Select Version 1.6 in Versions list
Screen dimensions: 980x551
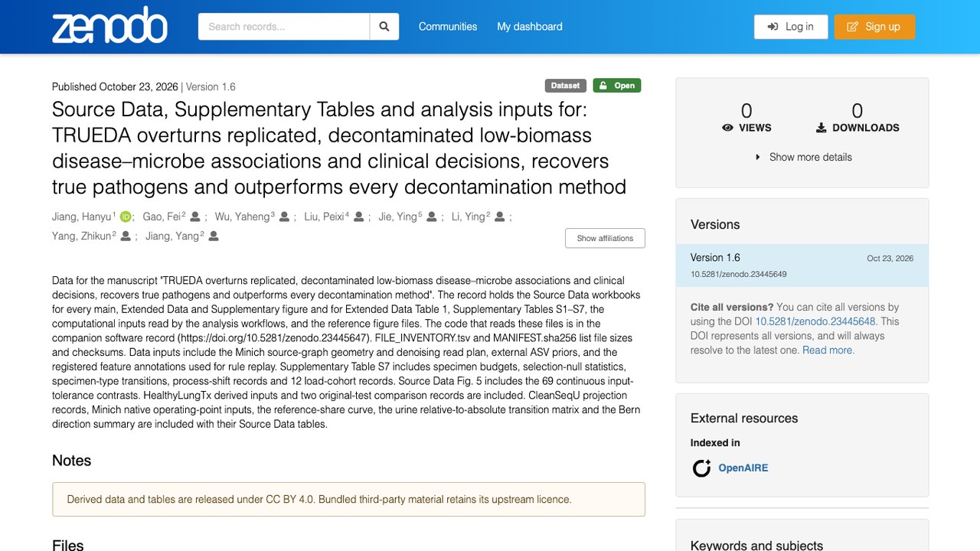tap(802, 266)
